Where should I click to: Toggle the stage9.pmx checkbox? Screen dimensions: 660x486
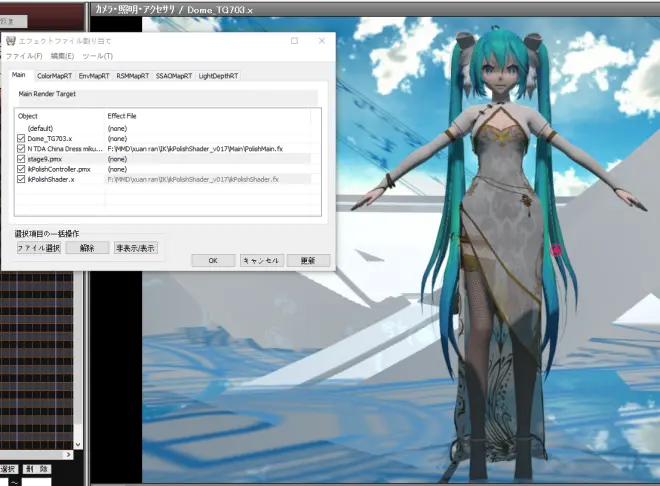[21, 159]
